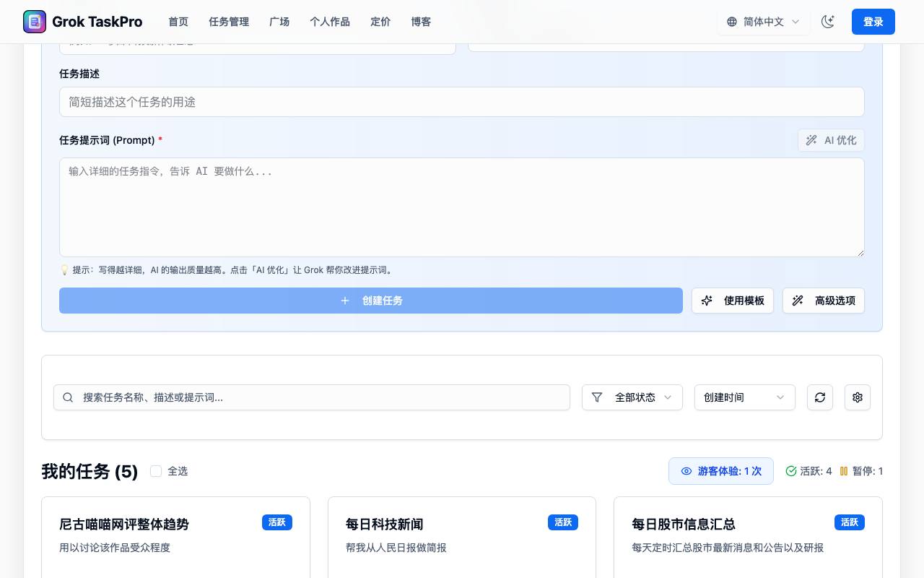Open 定价 navigation item

click(380, 22)
